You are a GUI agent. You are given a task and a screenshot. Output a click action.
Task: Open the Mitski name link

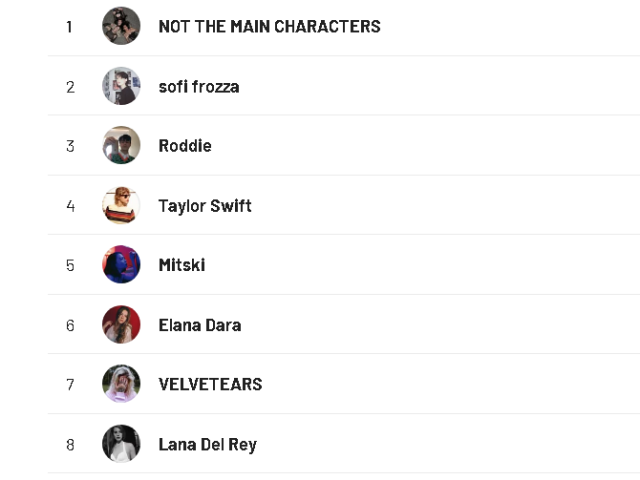click(x=182, y=265)
